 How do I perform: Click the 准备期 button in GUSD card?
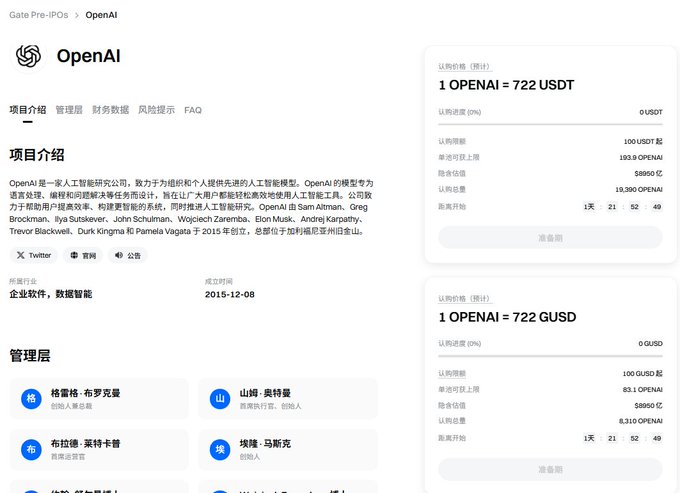(550, 469)
